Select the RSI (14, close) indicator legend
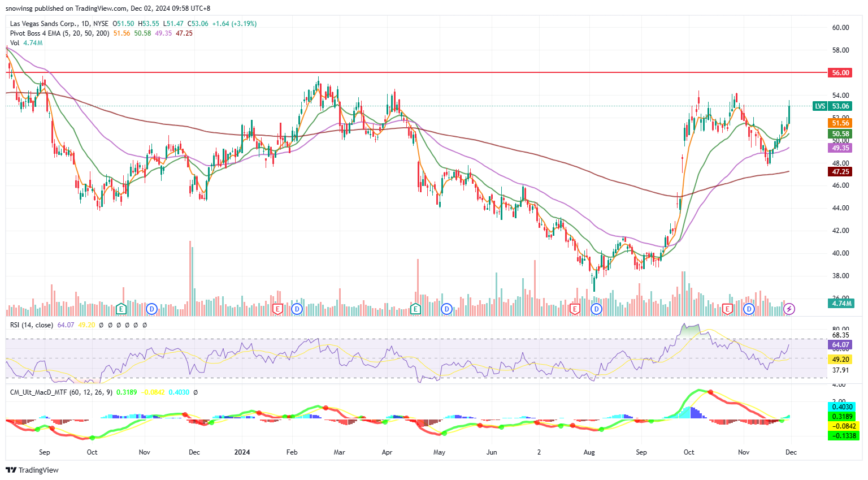The image size is (868, 480). tap(32, 325)
